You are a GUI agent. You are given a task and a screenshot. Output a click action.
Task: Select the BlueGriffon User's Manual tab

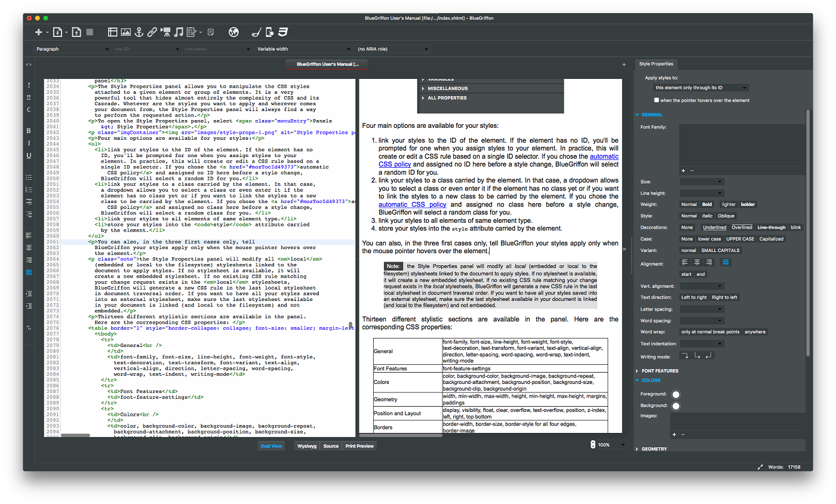pos(327,63)
